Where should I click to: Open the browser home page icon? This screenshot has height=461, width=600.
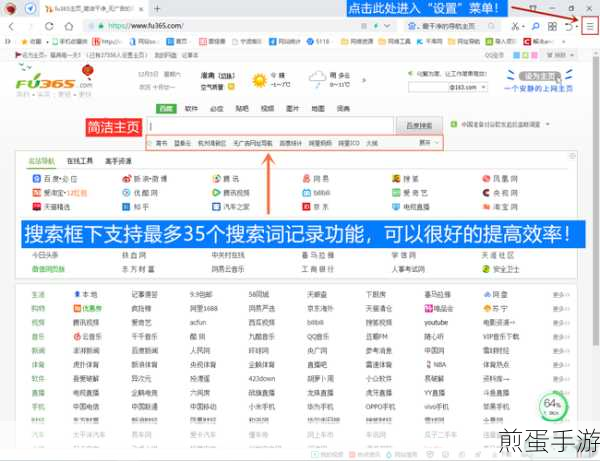pyautogui.click(x=69, y=26)
